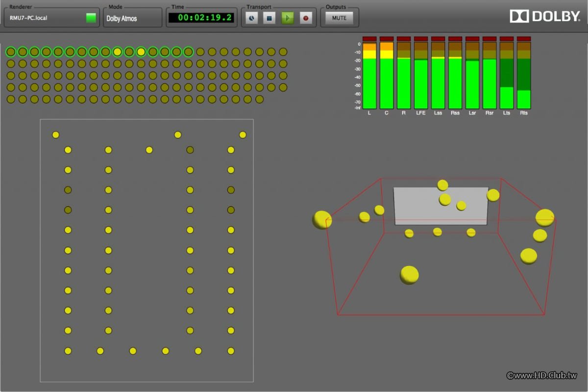
Task: Click top-left corner speaker in the room layout
Action: tap(56, 135)
